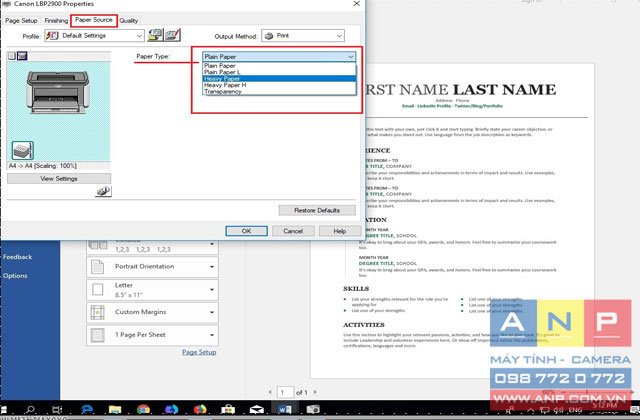The width and height of the screenshot is (640, 420).
Task: Choose Heavy Paper H from the list
Action: pos(279,85)
